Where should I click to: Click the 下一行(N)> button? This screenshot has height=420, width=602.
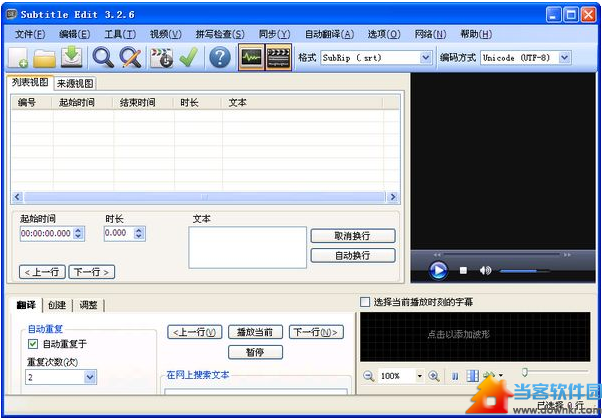[x=316, y=332]
